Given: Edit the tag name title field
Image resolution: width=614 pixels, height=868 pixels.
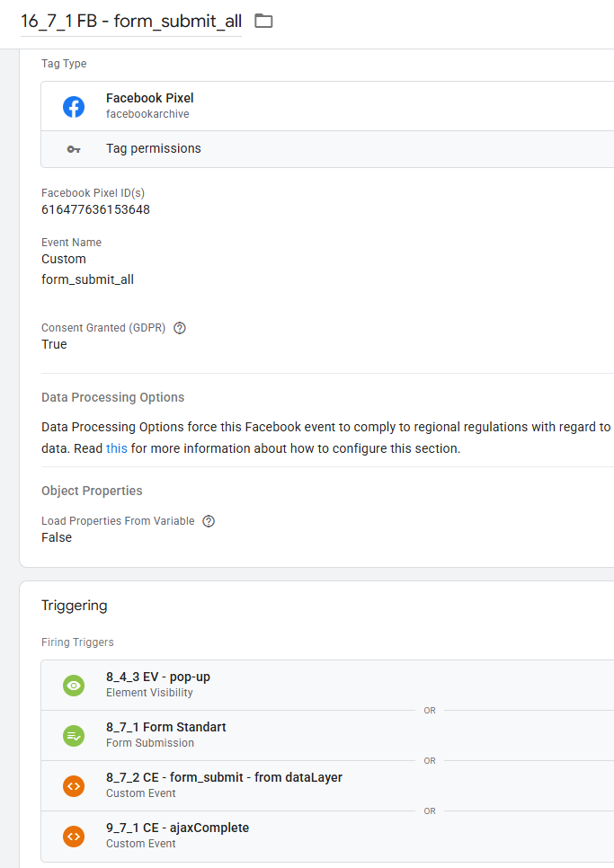Looking at the screenshot, I should [x=131, y=21].
